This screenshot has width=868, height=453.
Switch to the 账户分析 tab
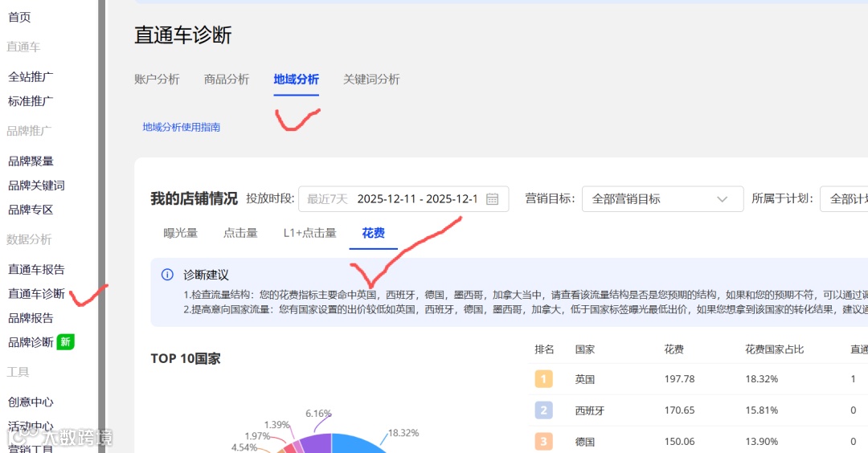click(158, 79)
